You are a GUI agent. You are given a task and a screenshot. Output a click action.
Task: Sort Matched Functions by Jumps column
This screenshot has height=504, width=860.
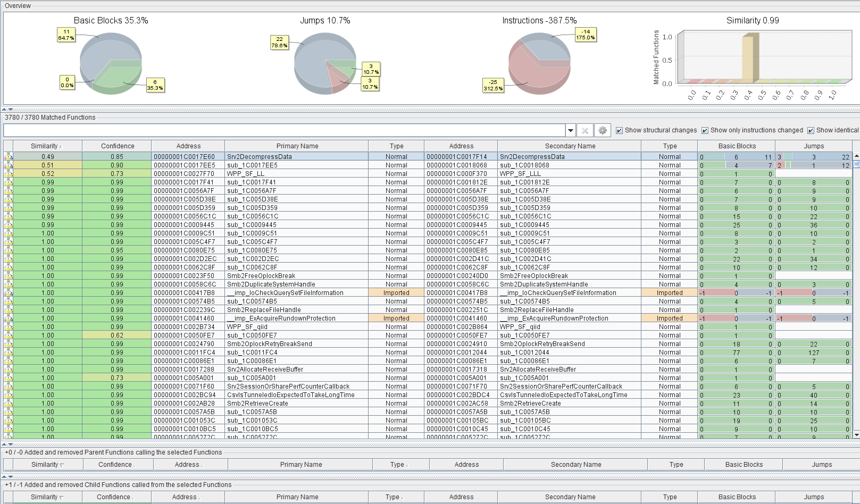[x=814, y=146]
